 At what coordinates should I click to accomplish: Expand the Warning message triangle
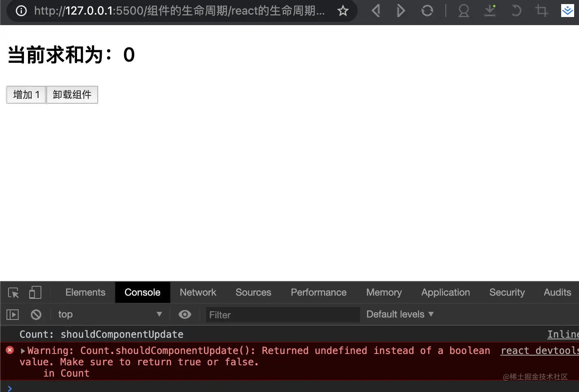23,351
